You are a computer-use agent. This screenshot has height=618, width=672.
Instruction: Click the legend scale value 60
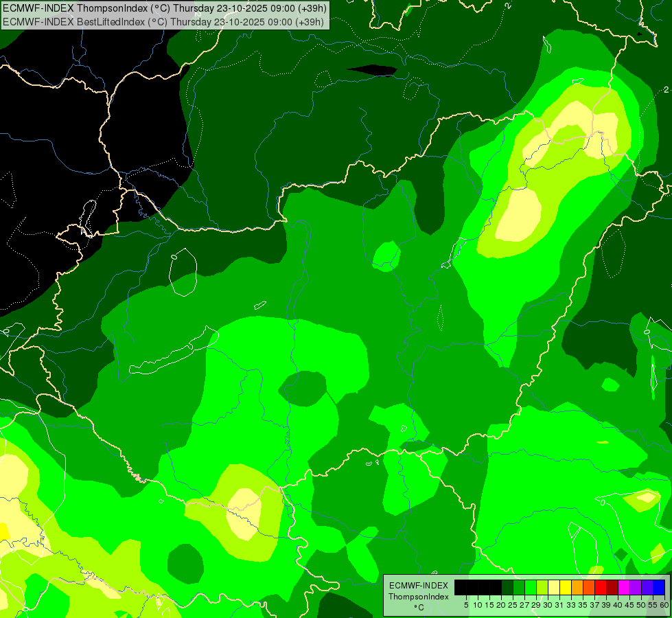point(664,605)
